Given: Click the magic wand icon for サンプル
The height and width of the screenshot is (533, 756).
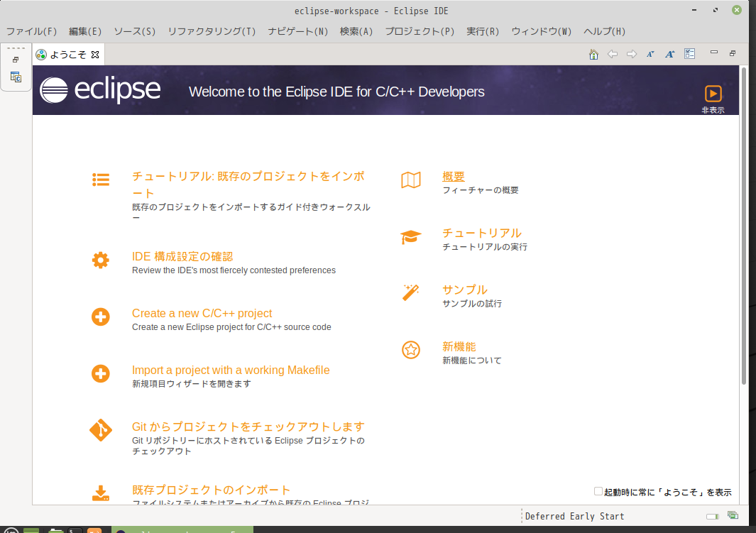Looking at the screenshot, I should coord(411,292).
